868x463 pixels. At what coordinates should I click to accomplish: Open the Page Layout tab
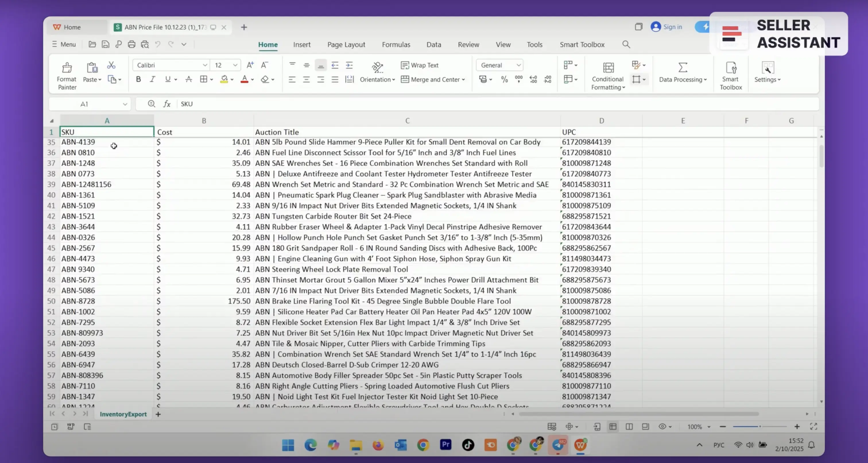[x=346, y=45]
